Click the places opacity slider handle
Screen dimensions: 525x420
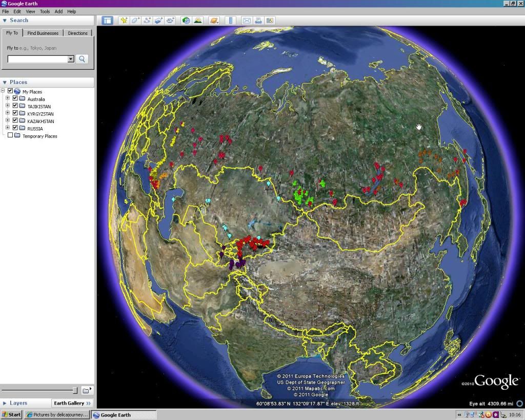point(75,390)
